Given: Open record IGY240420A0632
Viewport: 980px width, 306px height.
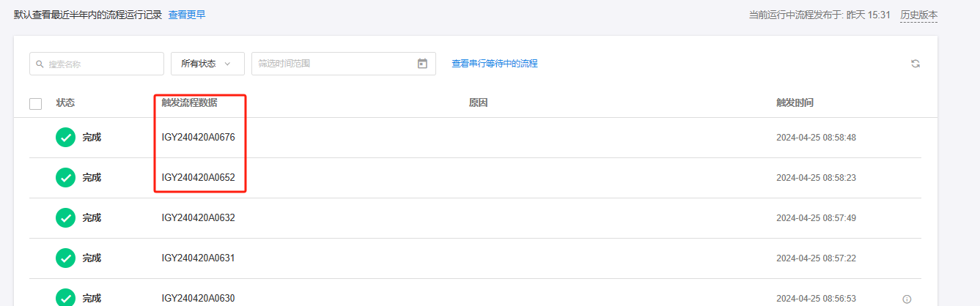Looking at the screenshot, I should pyautogui.click(x=198, y=217).
